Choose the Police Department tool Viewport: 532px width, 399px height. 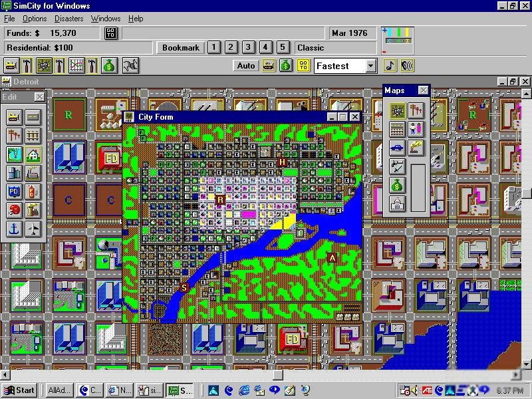[14, 192]
